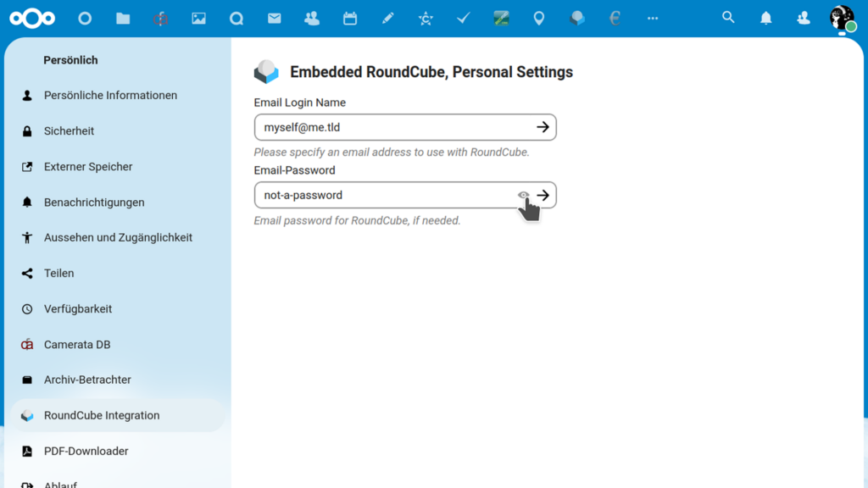Image resolution: width=868 pixels, height=488 pixels.
Task: Open the Notes pencil app icon
Action: tap(388, 17)
